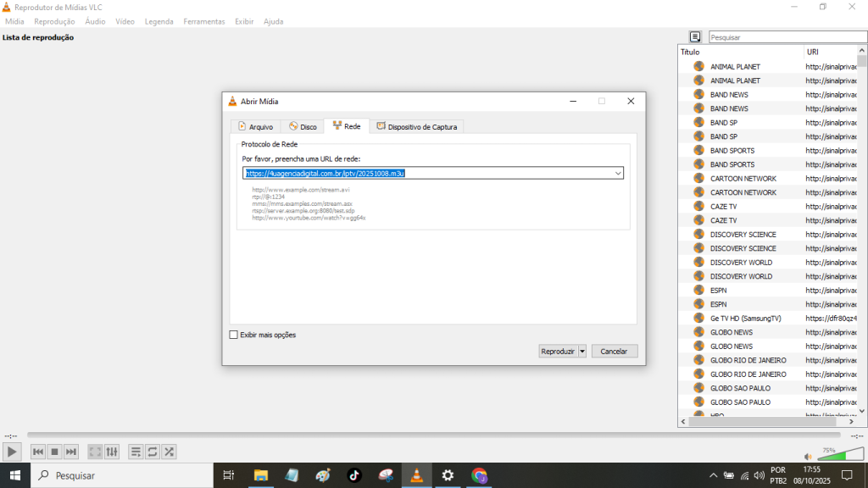Click the fullscreen video icon
The width and height of the screenshot is (868, 488).
point(96,452)
